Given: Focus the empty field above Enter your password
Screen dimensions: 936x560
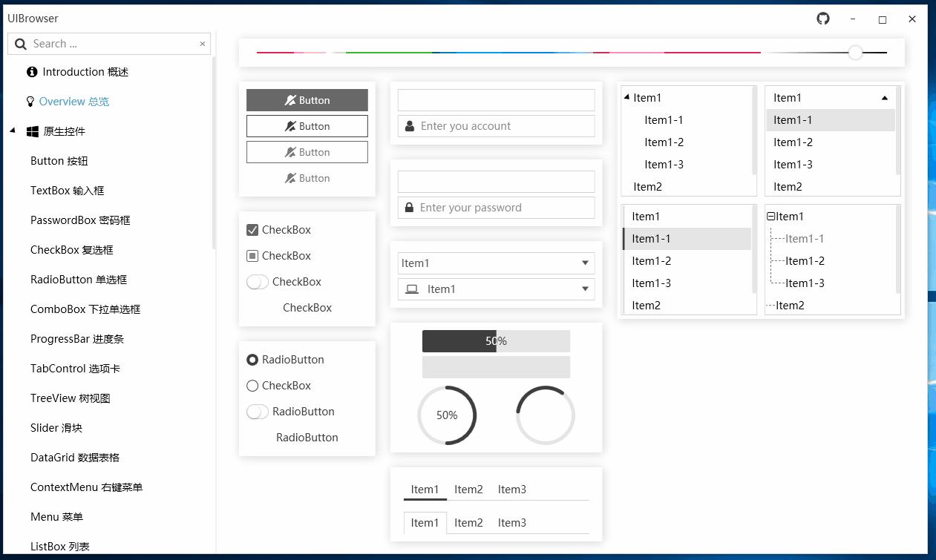Looking at the screenshot, I should click(x=497, y=182).
